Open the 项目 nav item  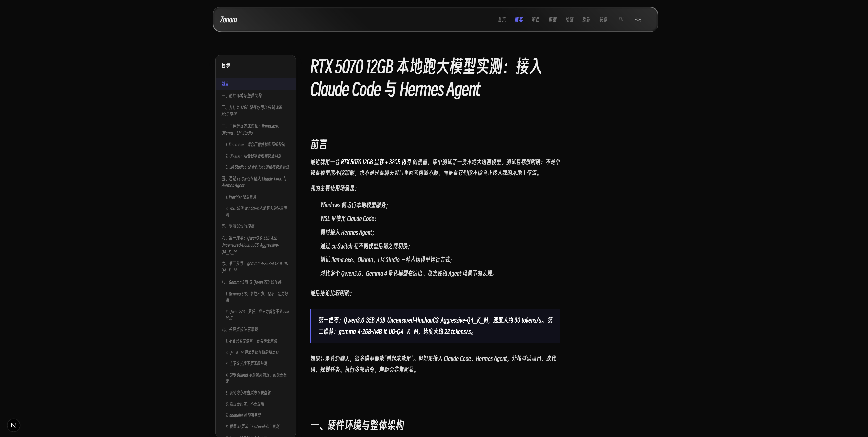coord(535,20)
